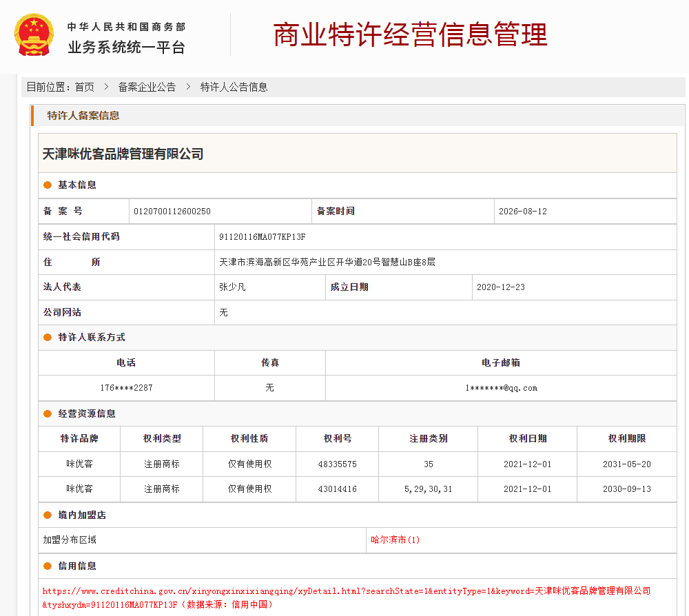Click registration class 35 cell
Viewport: 689px width, 616px height.
pos(429,464)
